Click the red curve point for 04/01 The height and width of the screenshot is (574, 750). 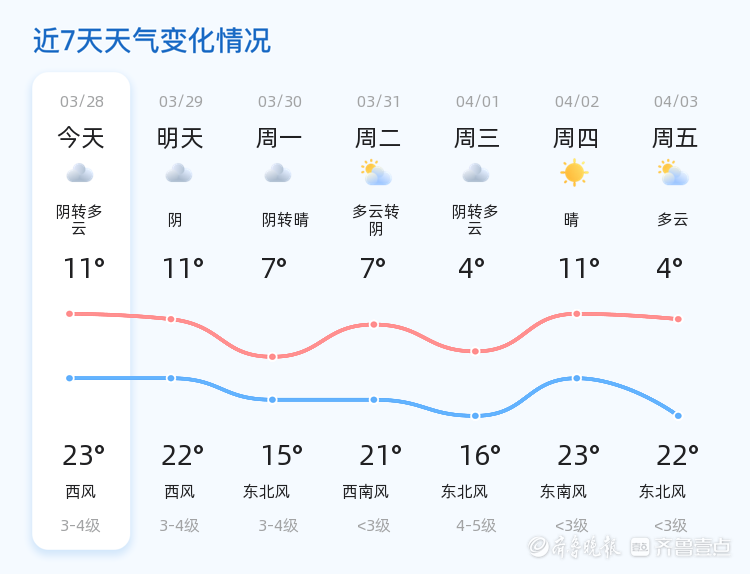tap(476, 351)
